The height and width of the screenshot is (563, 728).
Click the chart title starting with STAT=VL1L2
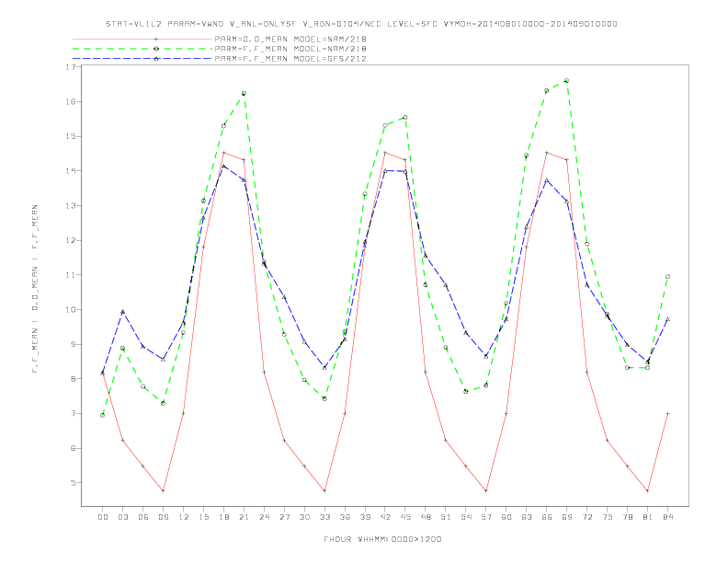(361, 24)
